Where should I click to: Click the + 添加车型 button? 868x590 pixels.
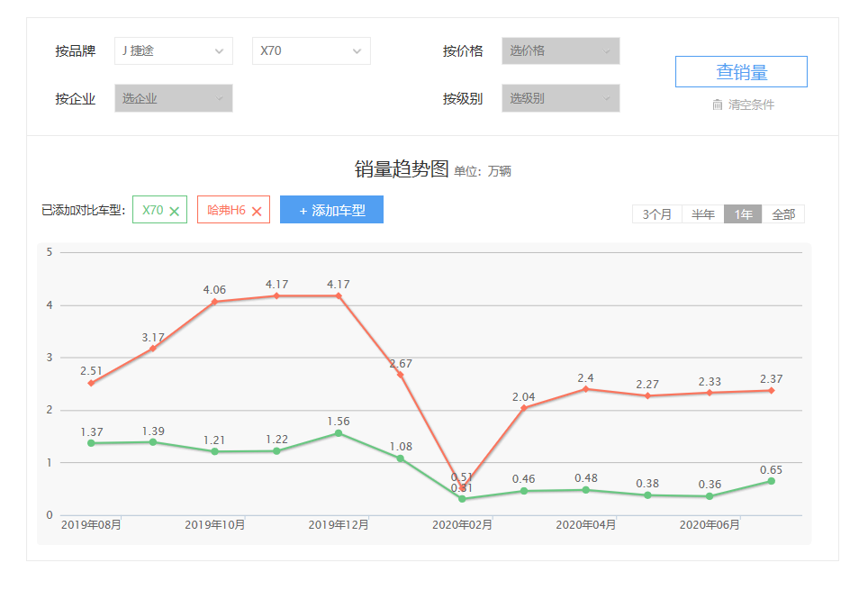331,210
